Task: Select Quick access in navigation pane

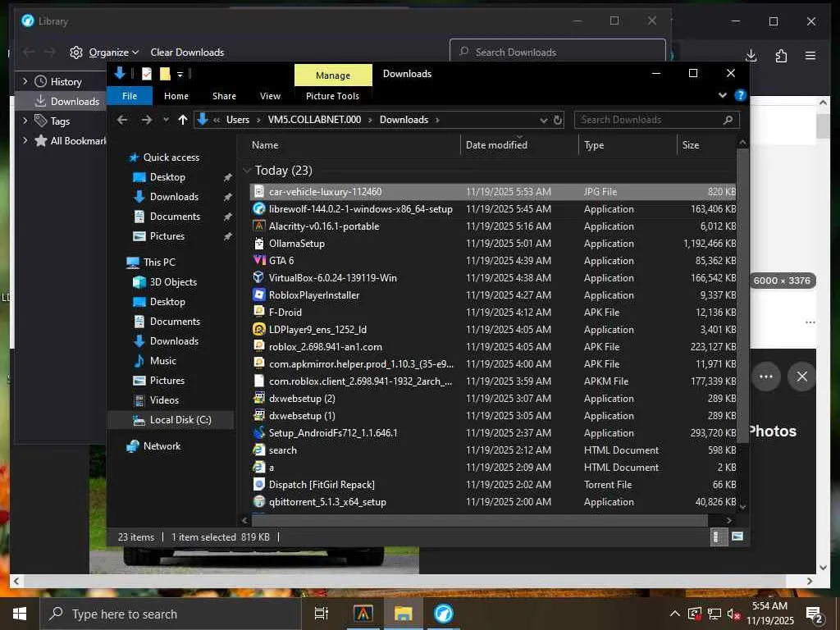Action: coord(171,157)
